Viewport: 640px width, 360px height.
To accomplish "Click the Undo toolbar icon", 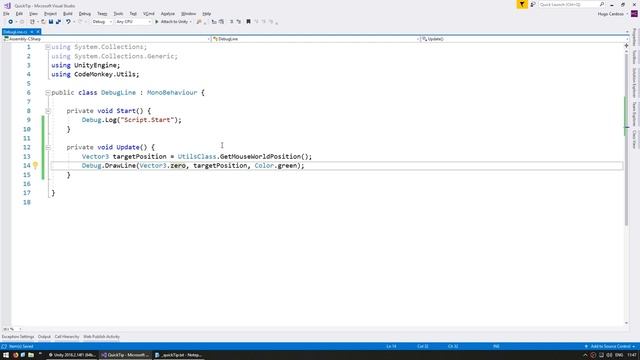I will point(68,22).
